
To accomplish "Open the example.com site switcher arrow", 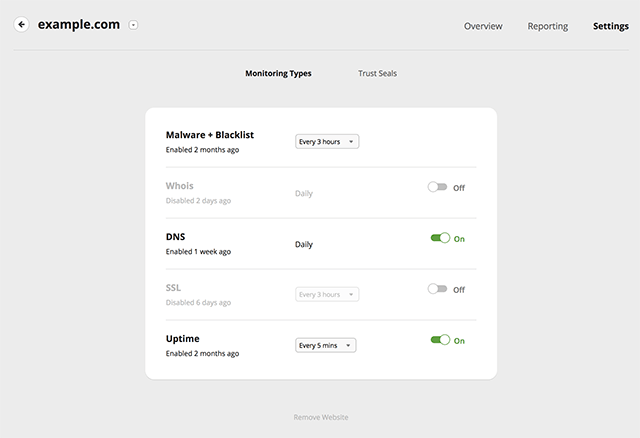I will (x=133, y=25).
